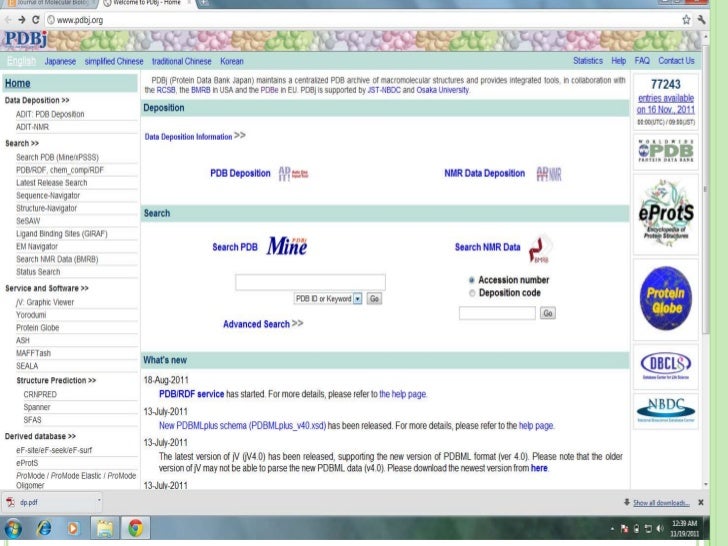Click the NBDC logo
This screenshot has width=728, height=546.
(x=666, y=410)
